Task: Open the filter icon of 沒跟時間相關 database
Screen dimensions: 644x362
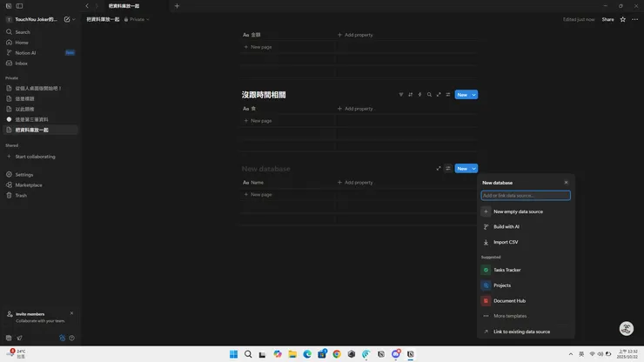Action: click(401, 95)
